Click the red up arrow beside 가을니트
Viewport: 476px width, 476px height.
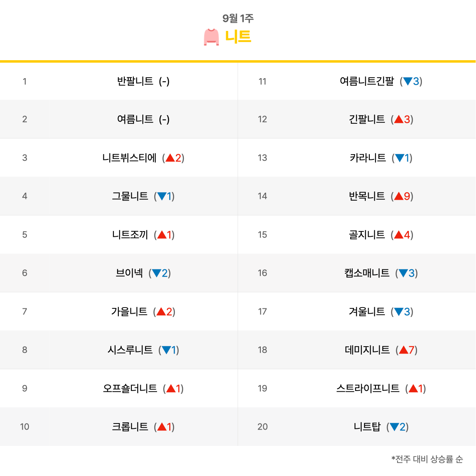[161, 312]
